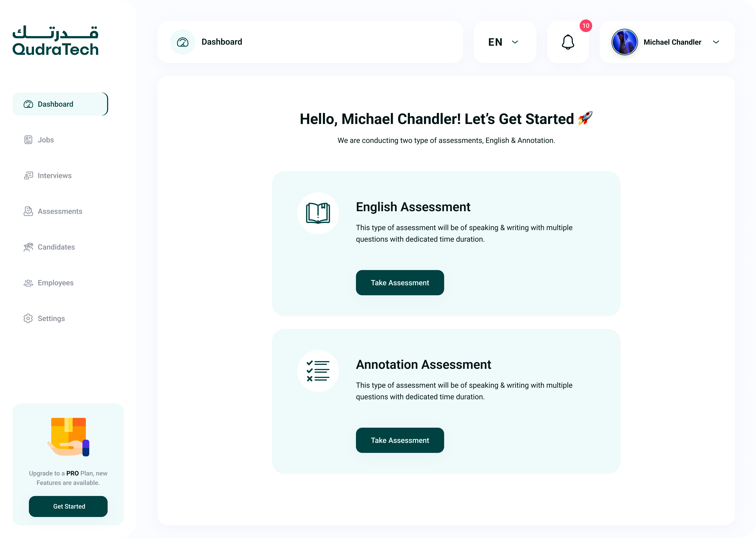Click the Interviews icon in sidebar
The height and width of the screenshot is (538, 756).
(28, 176)
